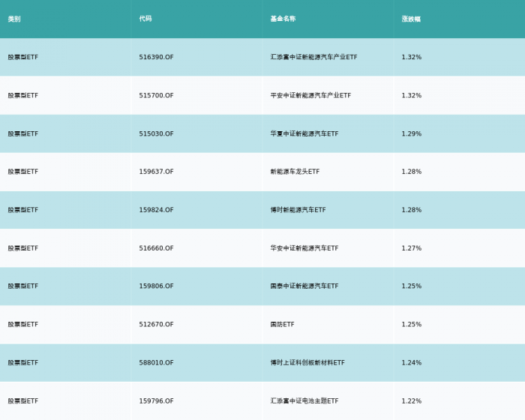Viewport: 525px width, 420px height.
Task: Click fund name 国防ETF
Action: pos(282,324)
